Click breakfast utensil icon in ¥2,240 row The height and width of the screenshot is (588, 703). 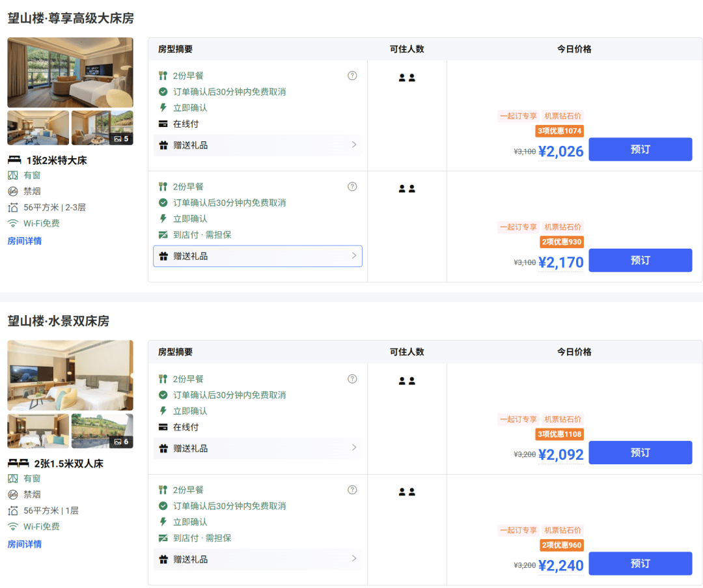tap(163, 490)
